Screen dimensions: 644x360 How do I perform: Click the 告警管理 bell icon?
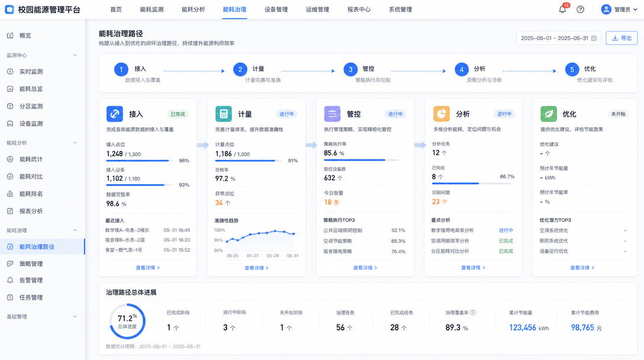click(x=10, y=280)
